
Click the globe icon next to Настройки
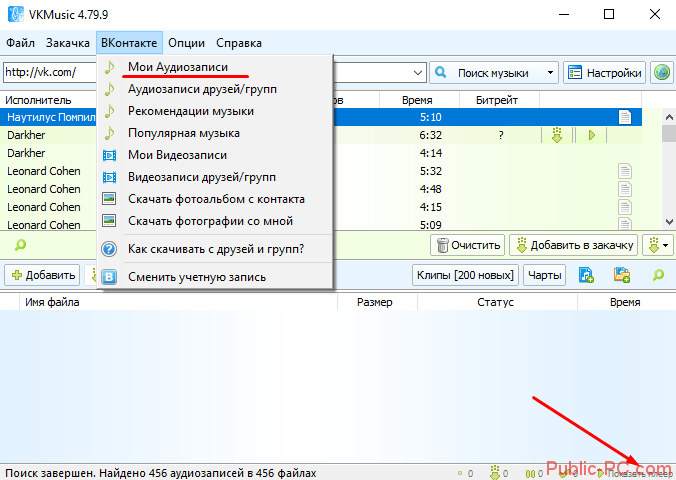(x=662, y=73)
